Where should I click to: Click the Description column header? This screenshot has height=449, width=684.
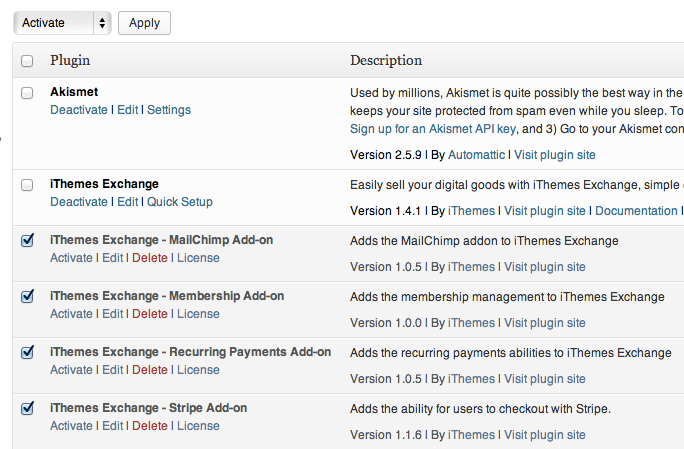point(386,61)
